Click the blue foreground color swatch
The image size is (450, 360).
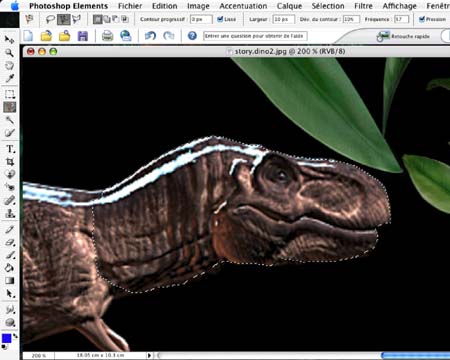7,338
